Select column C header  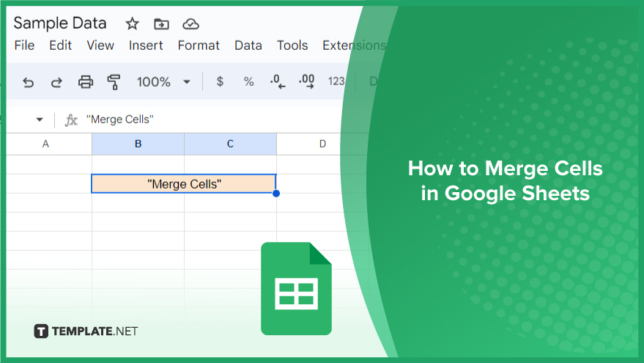(230, 144)
